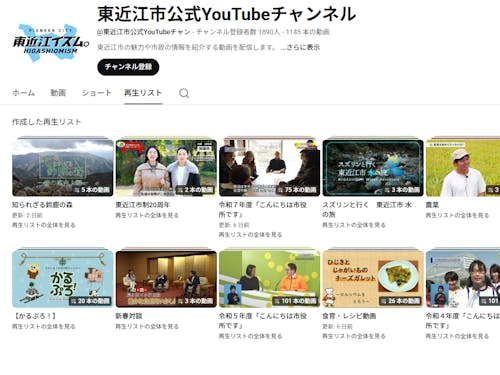Viewport: 500px width, 375px height.
Task: Click the 20本の動画 count badge
Action: point(90,301)
